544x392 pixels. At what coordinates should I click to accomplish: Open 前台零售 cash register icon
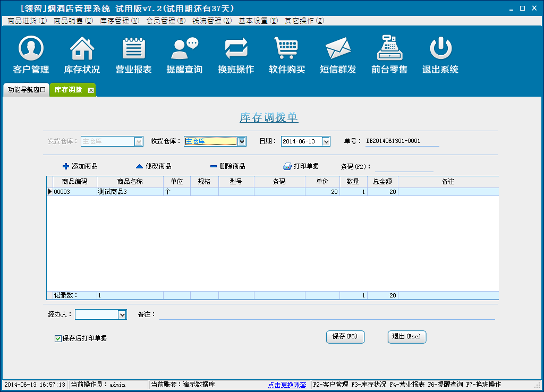click(x=389, y=49)
